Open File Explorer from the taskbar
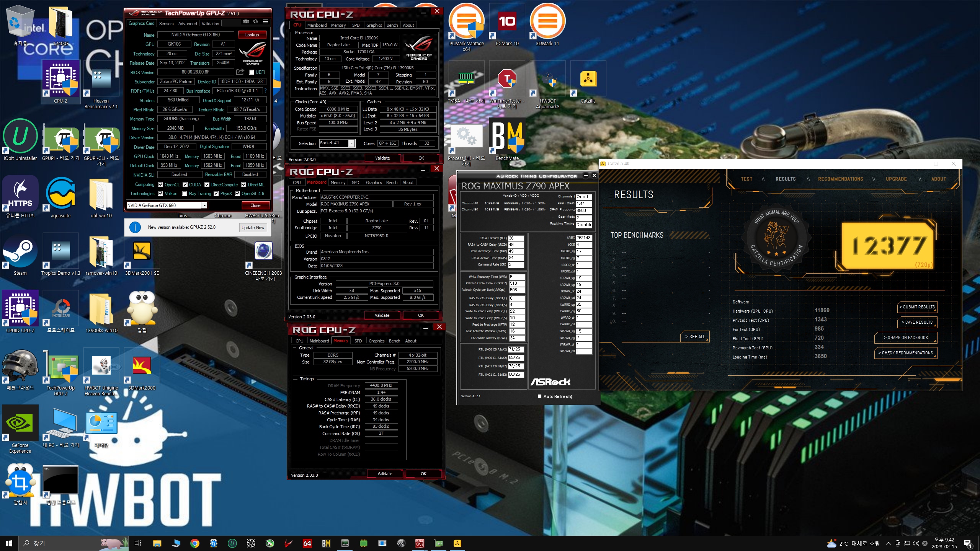 157,543
